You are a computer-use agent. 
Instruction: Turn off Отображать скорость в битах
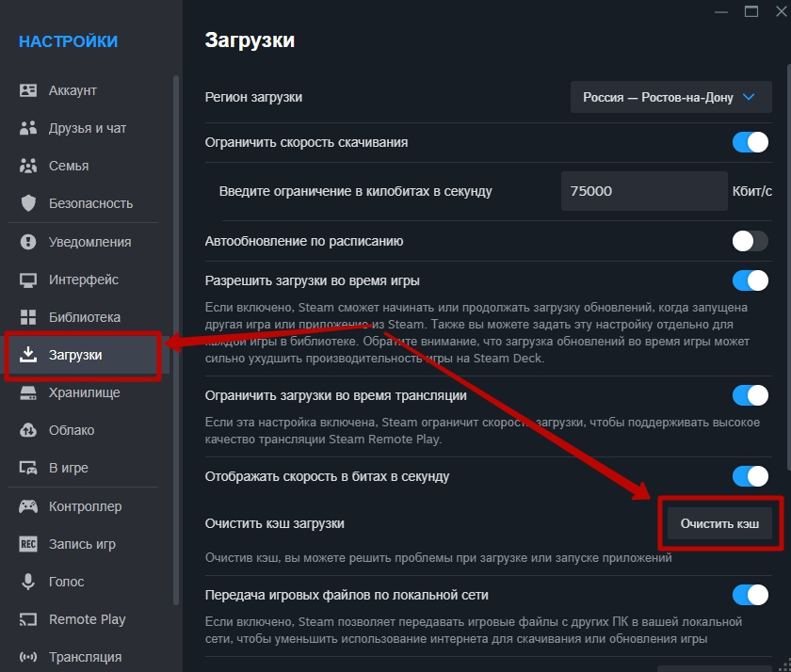pos(751,476)
